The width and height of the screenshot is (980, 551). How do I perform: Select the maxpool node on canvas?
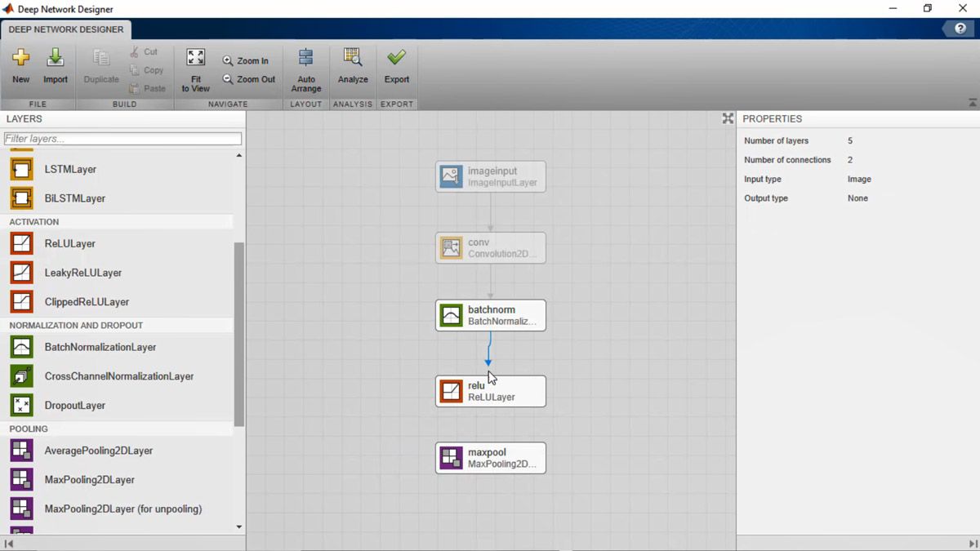coord(491,458)
